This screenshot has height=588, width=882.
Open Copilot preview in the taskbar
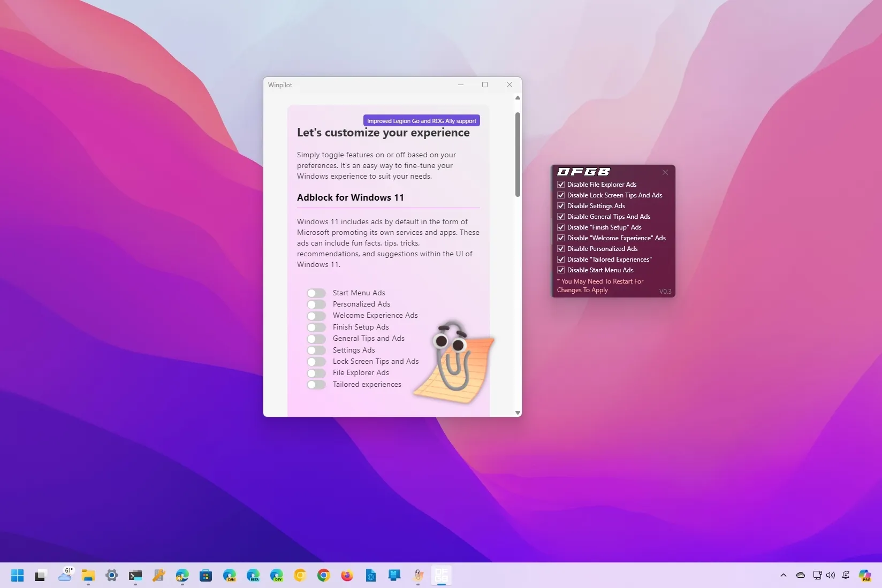point(865,576)
